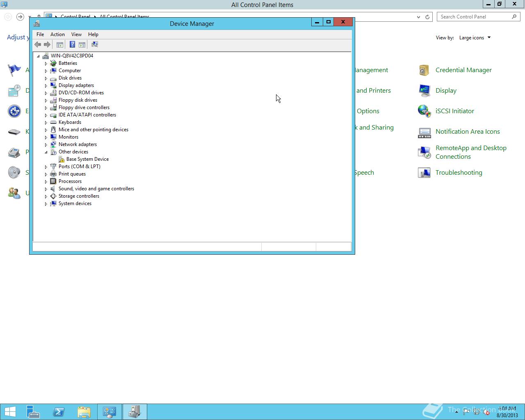
Task: Open the Help menu in Device Manager
Action: [x=93, y=34]
